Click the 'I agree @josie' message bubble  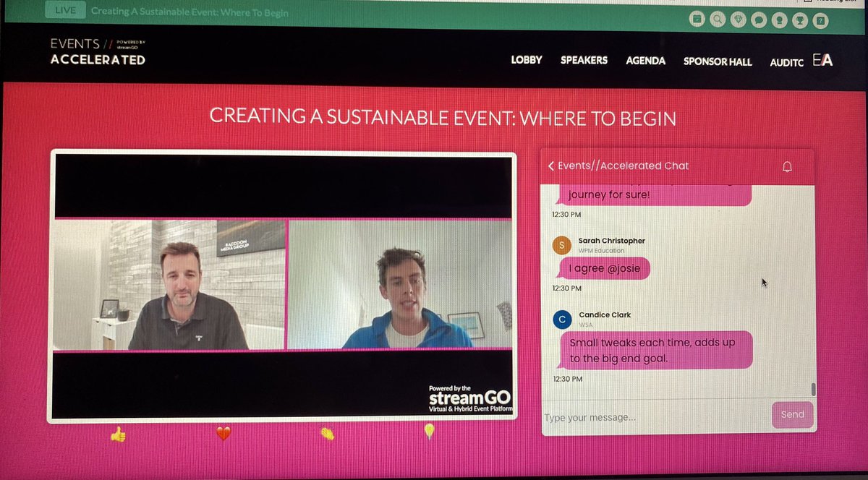605,269
